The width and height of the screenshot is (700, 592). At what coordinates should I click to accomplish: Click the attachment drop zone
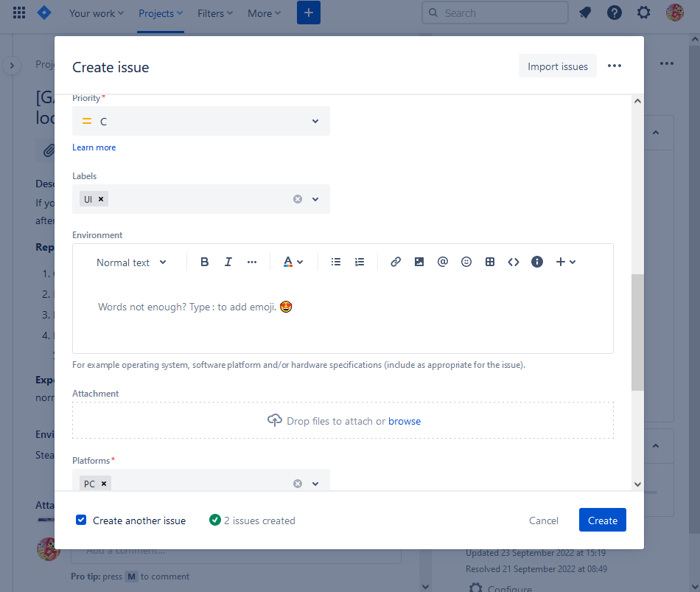(x=343, y=420)
